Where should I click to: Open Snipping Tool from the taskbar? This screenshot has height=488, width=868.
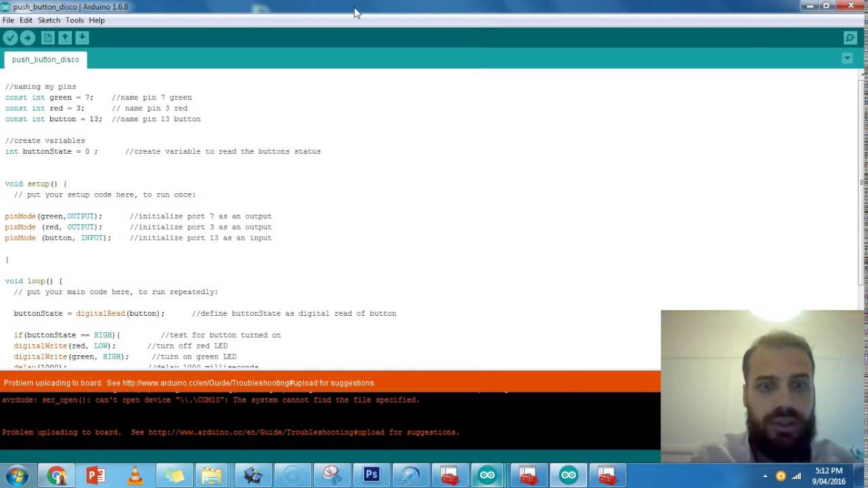[x=332, y=475]
